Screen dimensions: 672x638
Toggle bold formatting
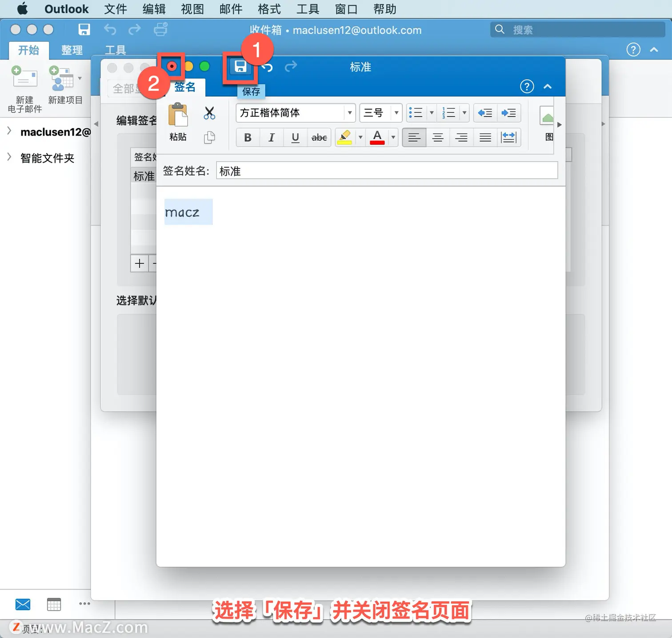click(248, 138)
